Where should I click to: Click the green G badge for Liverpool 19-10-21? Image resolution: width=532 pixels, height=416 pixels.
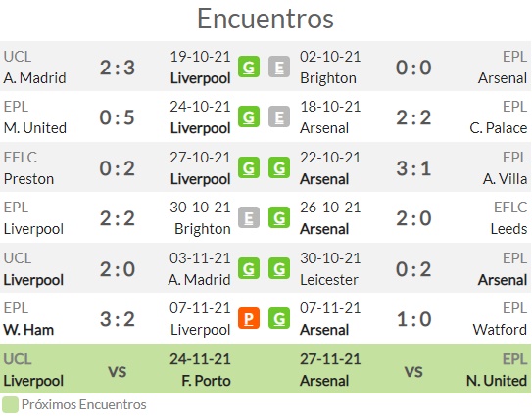click(x=249, y=67)
